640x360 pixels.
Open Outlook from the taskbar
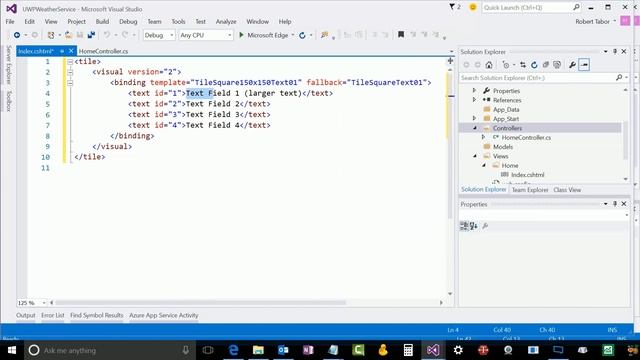(x=283, y=350)
